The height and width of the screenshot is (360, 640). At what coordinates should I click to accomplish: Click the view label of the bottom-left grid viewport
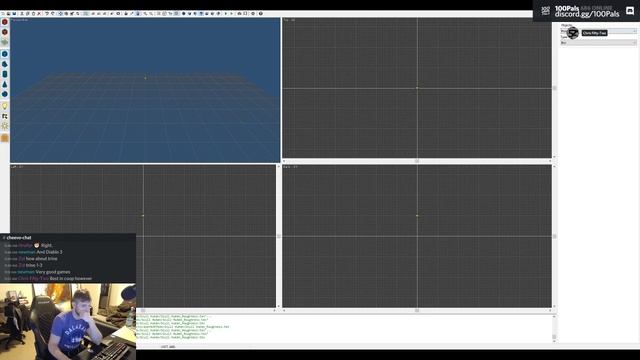17,167
